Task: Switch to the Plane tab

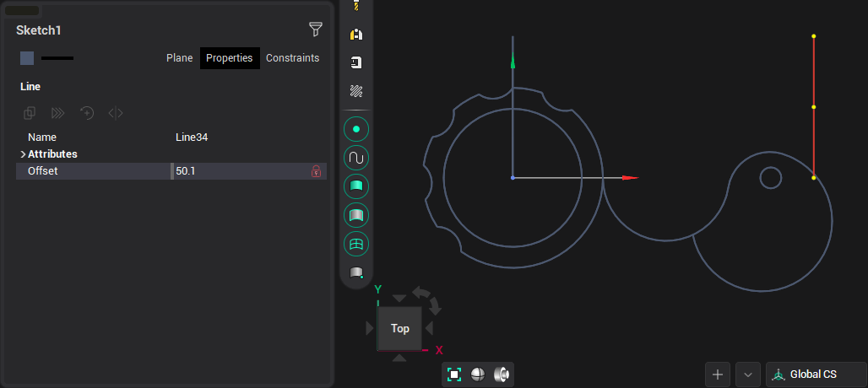Action: 179,58
